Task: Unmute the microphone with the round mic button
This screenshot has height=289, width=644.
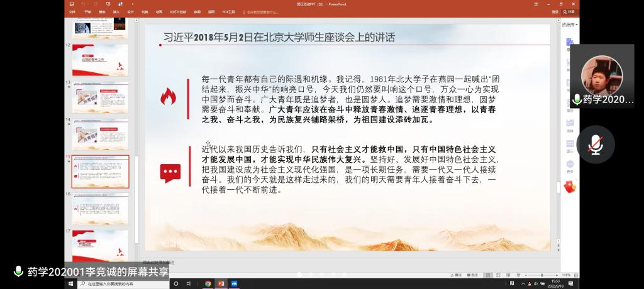Action: click(595, 144)
